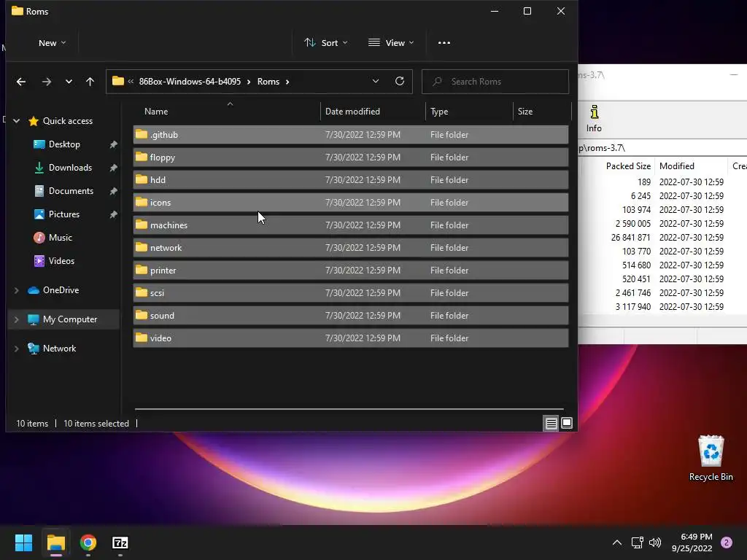This screenshot has width=747, height=560.
Task: Open the View menu
Action: pyautogui.click(x=391, y=43)
